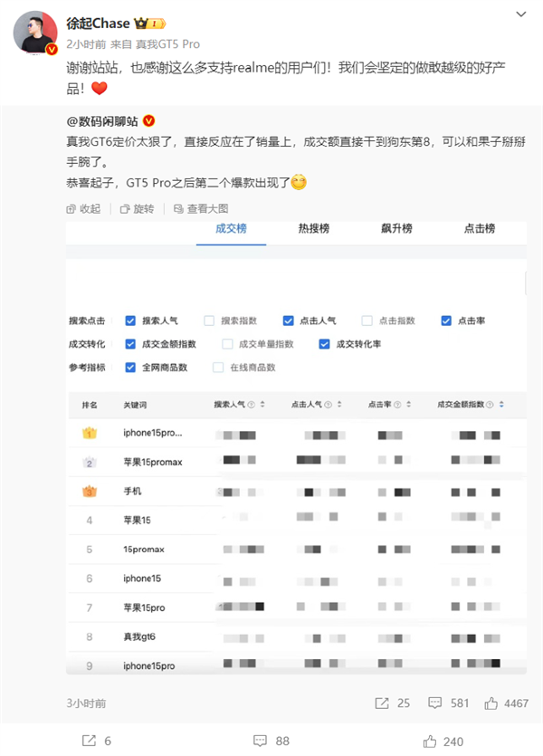The height and width of the screenshot is (756, 543).
Task: Expand the post options chevron menu
Action: point(521,14)
